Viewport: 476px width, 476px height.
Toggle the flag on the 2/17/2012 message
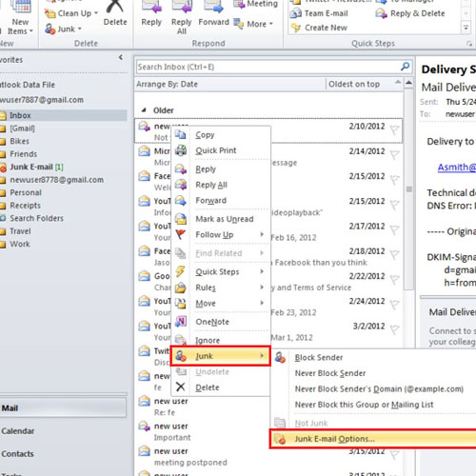(x=394, y=230)
